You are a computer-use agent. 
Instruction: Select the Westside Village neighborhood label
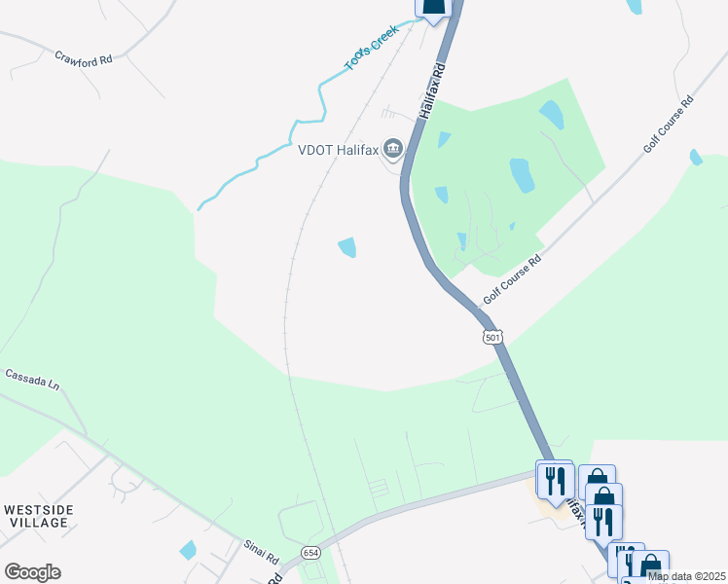click(x=39, y=516)
